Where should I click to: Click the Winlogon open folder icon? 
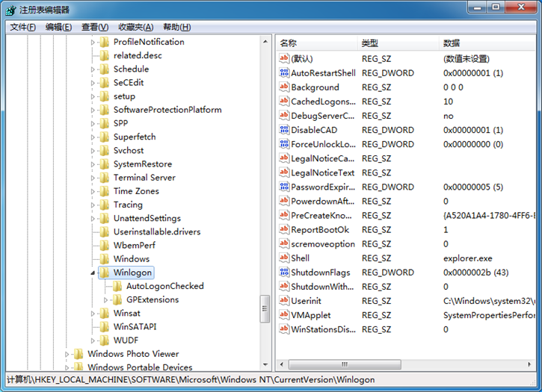(x=104, y=273)
